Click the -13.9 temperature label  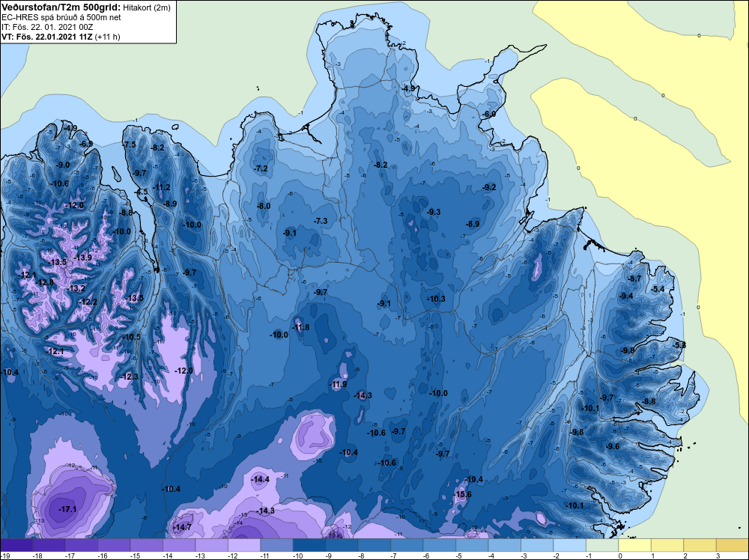82,258
